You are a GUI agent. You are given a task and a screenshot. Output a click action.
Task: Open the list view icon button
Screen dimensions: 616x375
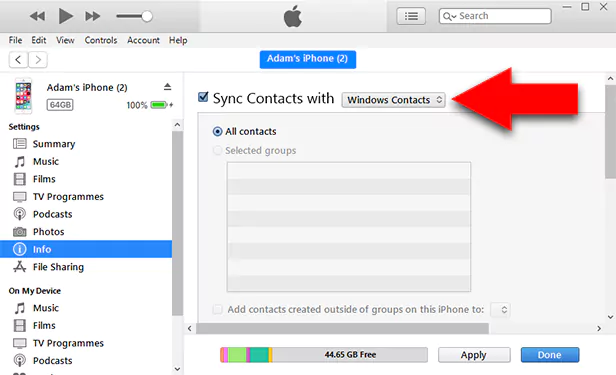tap(411, 16)
